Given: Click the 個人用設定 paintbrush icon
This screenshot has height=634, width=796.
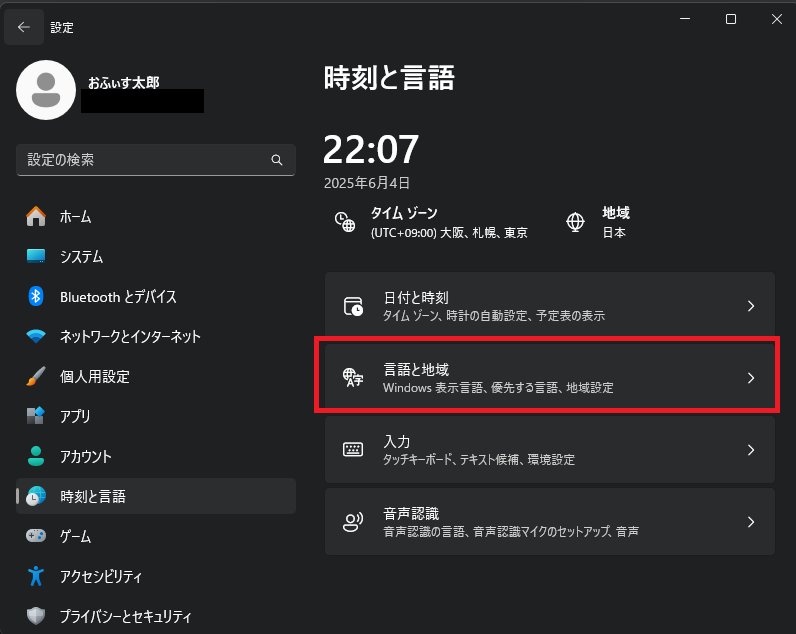Looking at the screenshot, I should (36, 376).
